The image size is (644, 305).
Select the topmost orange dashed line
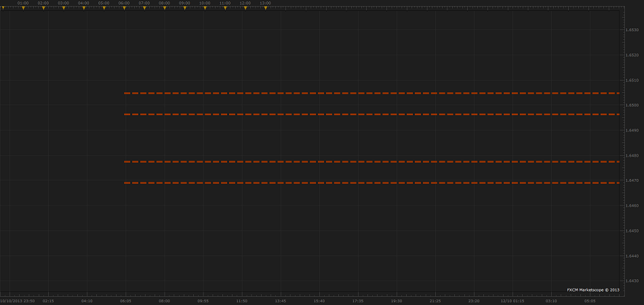[371, 93]
